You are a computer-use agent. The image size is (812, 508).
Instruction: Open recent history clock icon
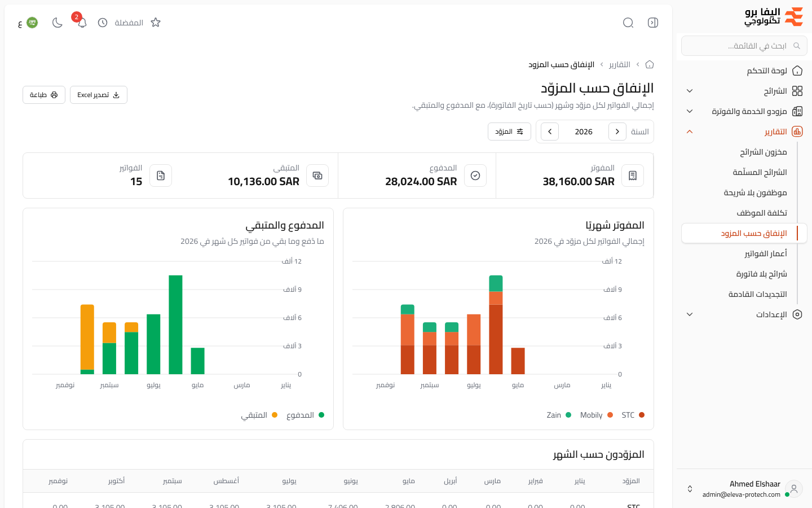pyautogui.click(x=103, y=23)
